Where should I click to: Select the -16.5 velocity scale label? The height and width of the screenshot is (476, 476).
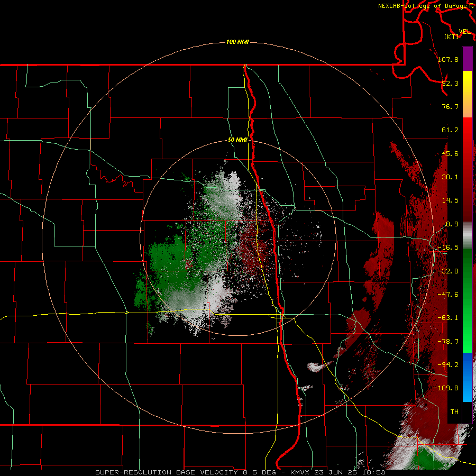(448, 248)
